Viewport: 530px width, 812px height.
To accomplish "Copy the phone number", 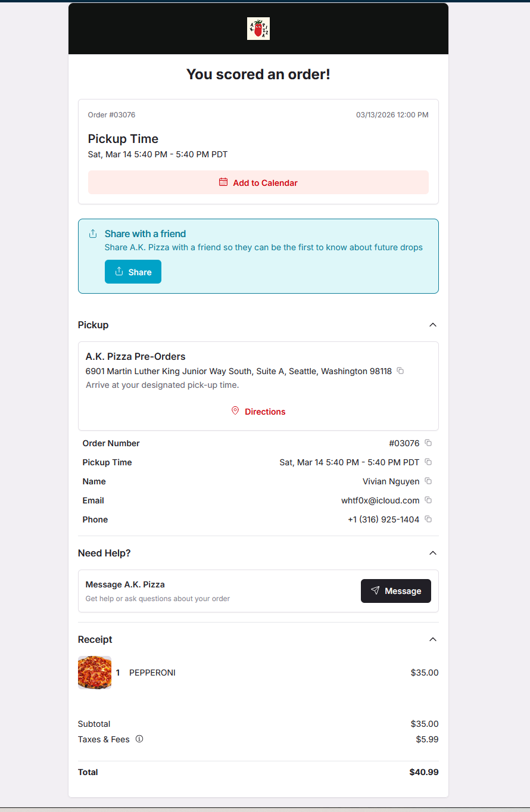I will coord(428,519).
